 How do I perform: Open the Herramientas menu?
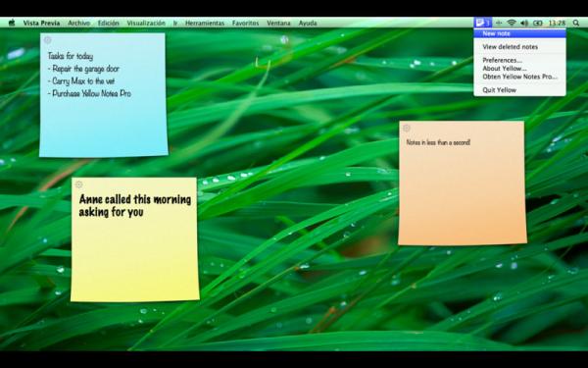[205, 23]
